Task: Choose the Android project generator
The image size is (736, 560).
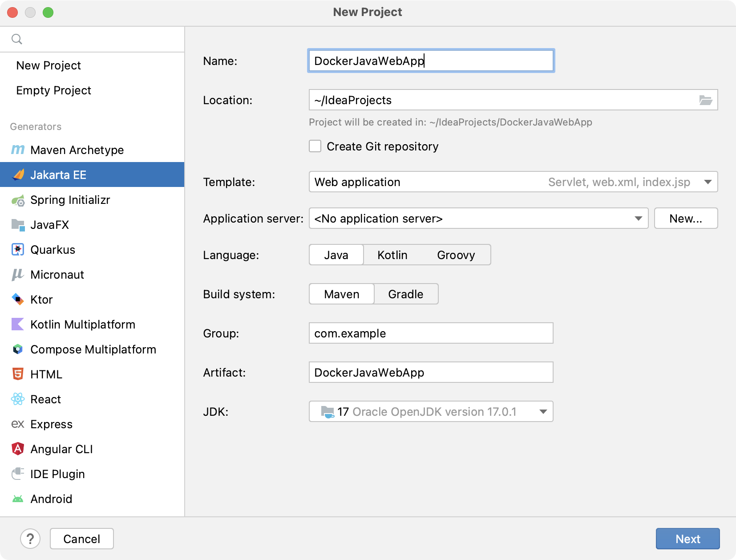Action: click(x=51, y=499)
